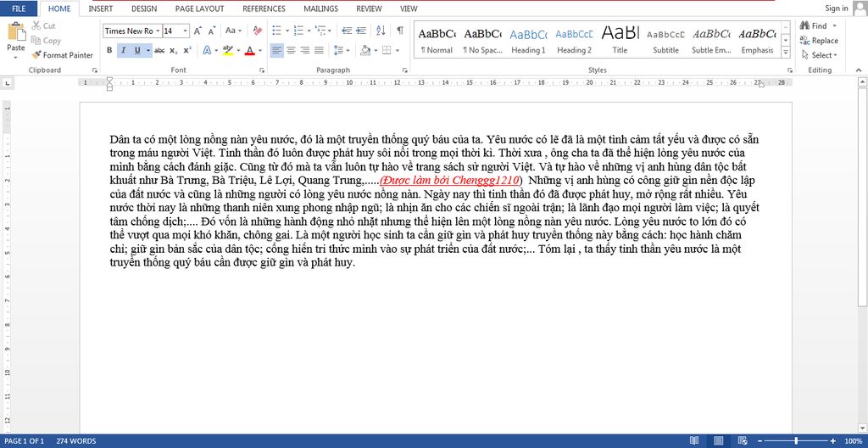Toggle strikethrough formatting
This screenshot has width=868, height=448.
point(159,50)
